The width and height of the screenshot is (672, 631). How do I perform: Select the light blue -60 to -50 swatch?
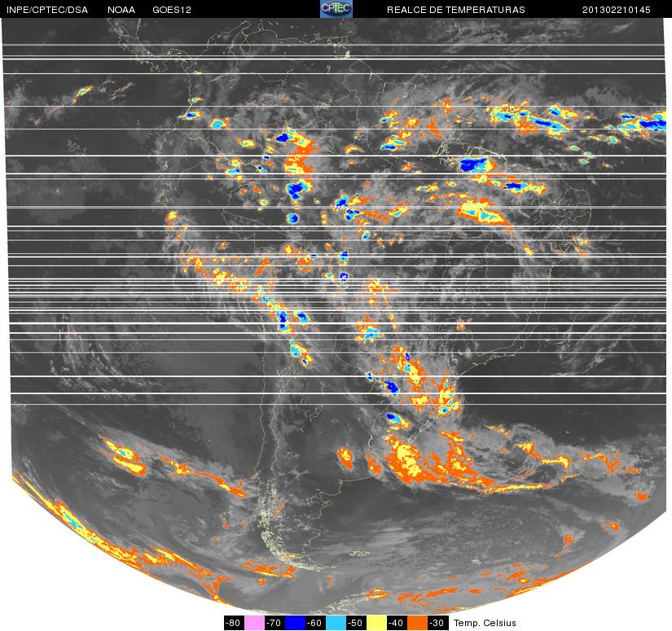tap(336, 623)
